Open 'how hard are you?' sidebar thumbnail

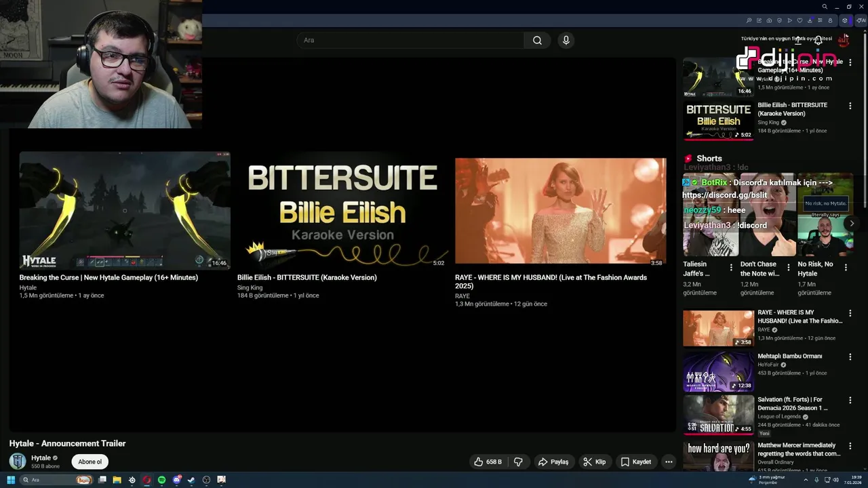point(718,456)
